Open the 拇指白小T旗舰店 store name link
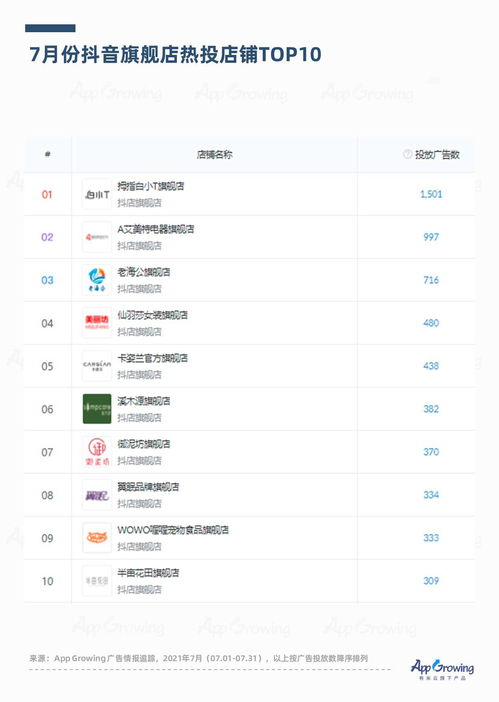Screen dimensions: 499x702 [x=151, y=186]
